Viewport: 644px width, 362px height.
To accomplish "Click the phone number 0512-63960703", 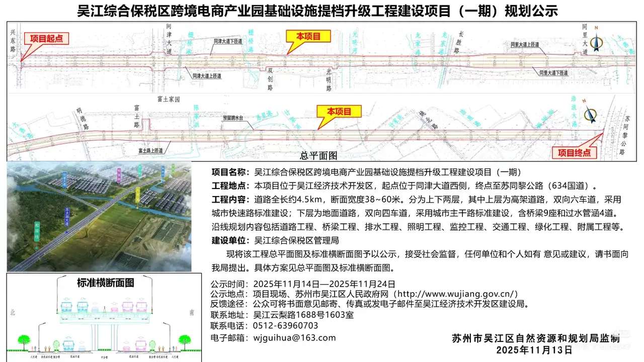I will tap(286, 326).
